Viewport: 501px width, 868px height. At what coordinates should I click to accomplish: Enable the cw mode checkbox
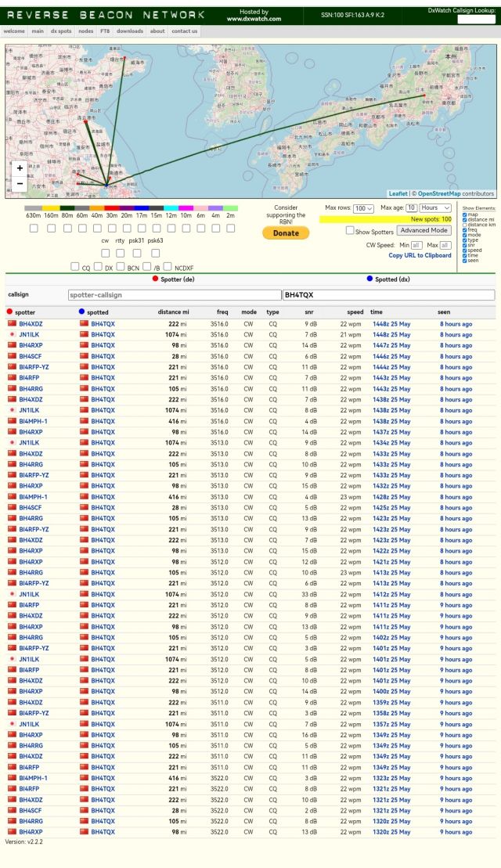tap(105, 253)
